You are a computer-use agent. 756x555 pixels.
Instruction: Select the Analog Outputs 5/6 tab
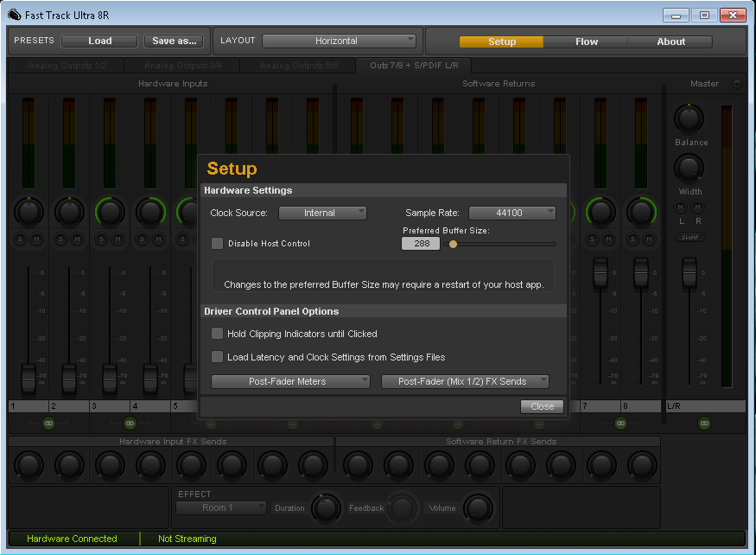click(x=298, y=65)
